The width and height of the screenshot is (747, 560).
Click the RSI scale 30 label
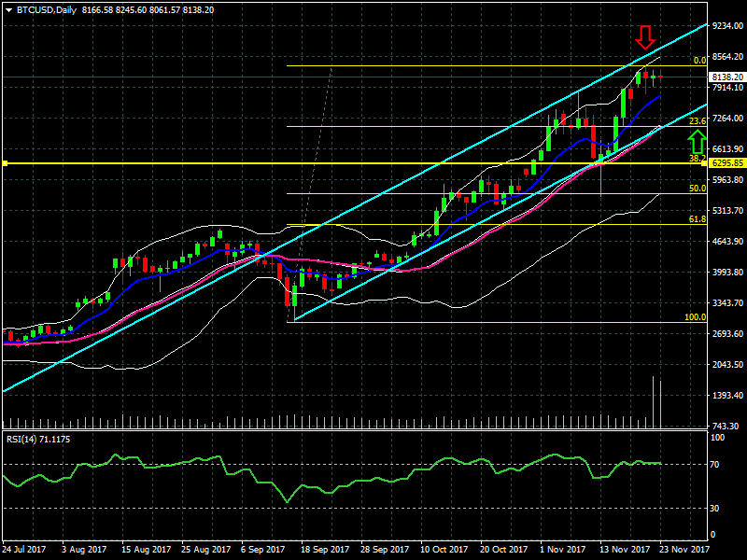[x=715, y=509]
